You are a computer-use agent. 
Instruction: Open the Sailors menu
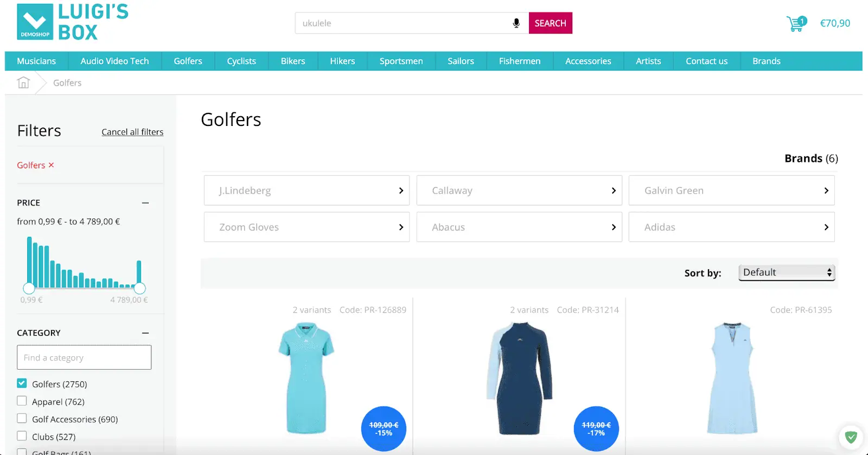pyautogui.click(x=461, y=61)
